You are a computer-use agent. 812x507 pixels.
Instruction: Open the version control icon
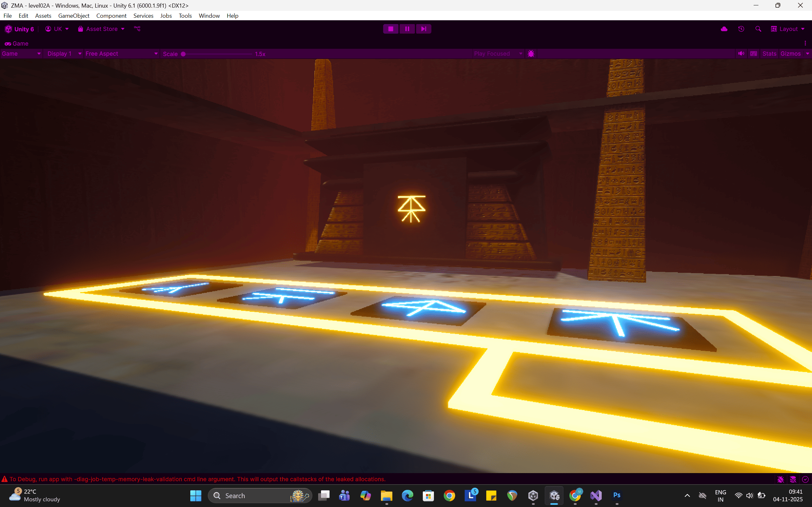[137, 29]
